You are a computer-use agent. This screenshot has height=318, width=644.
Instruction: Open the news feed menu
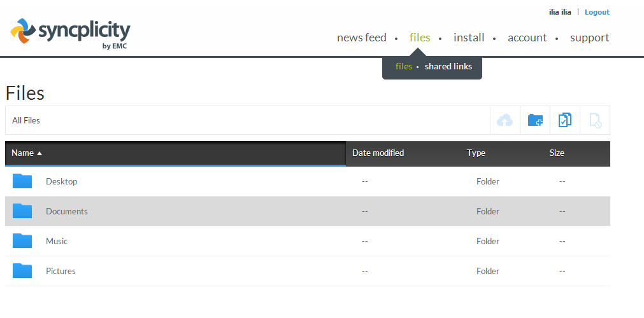tap(361, 38)
